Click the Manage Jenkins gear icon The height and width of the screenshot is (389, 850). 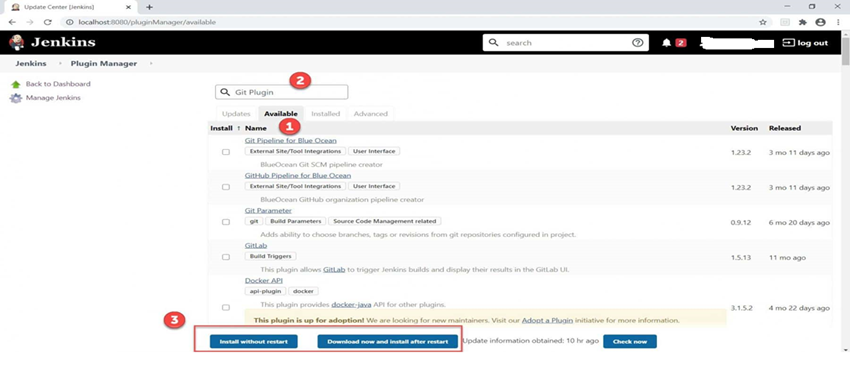coord(16,98)
